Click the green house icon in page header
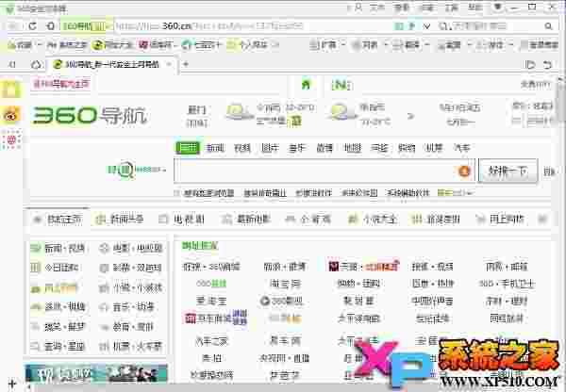Viewport: 566px width, 392px height. tap(306, 85)
